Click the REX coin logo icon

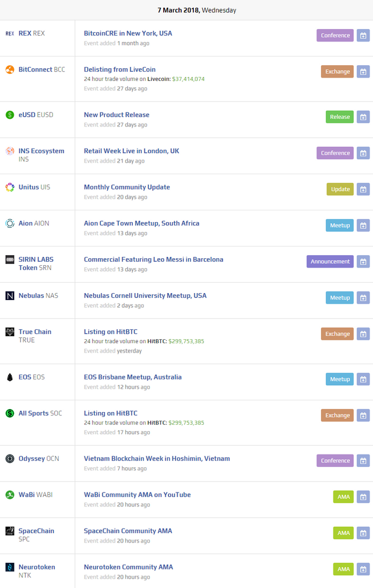[10, 33]
